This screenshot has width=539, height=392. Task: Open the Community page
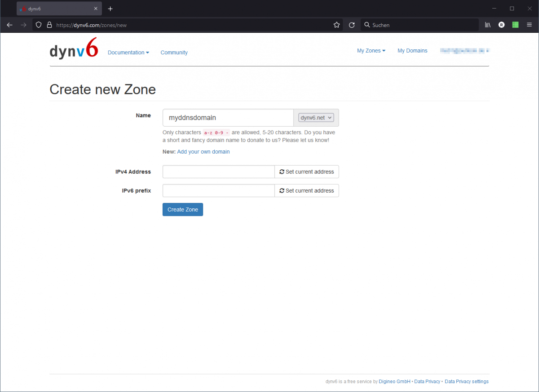point(174,53)
